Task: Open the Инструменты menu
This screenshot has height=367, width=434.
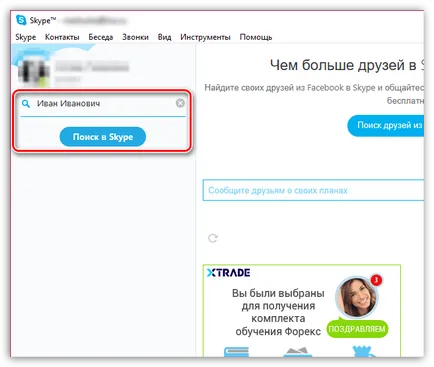Action: coord(205,37)
